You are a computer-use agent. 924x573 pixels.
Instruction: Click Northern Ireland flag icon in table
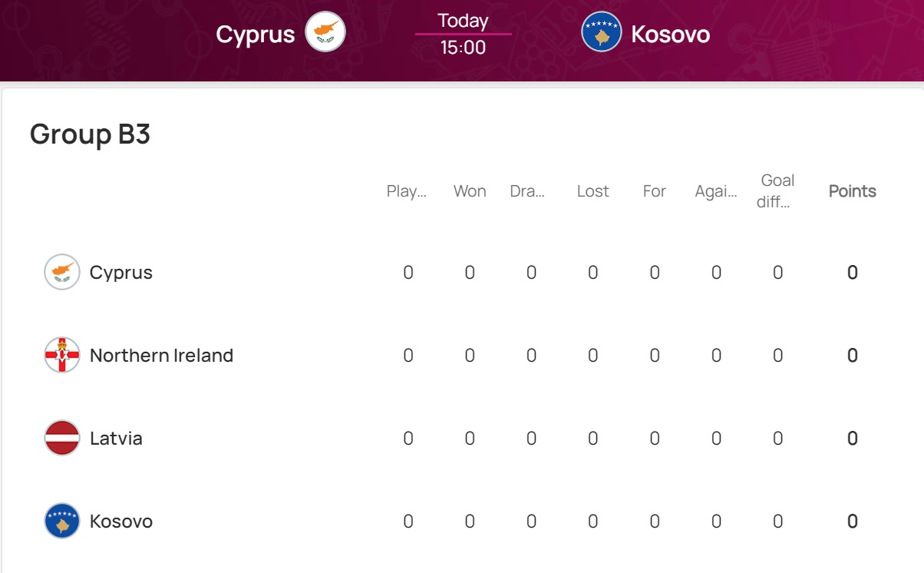(x=62, y=355)
